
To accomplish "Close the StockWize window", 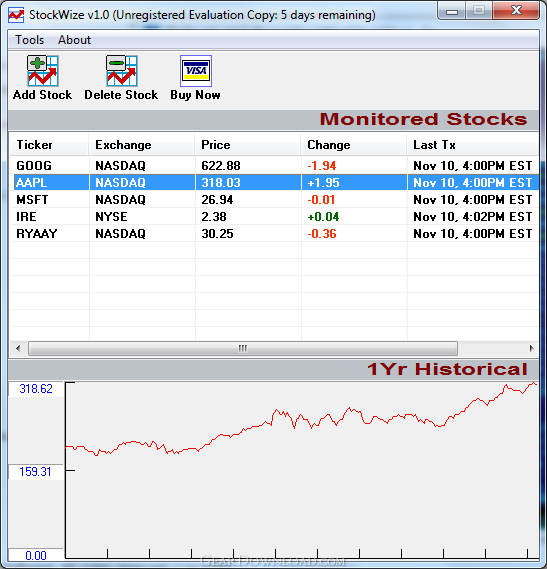I will click(x=516, y=11).
